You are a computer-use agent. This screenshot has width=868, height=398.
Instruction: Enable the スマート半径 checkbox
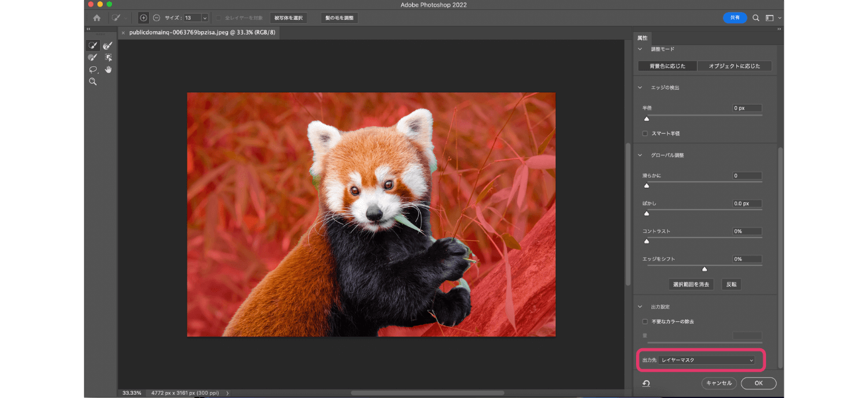pos(645,133)
